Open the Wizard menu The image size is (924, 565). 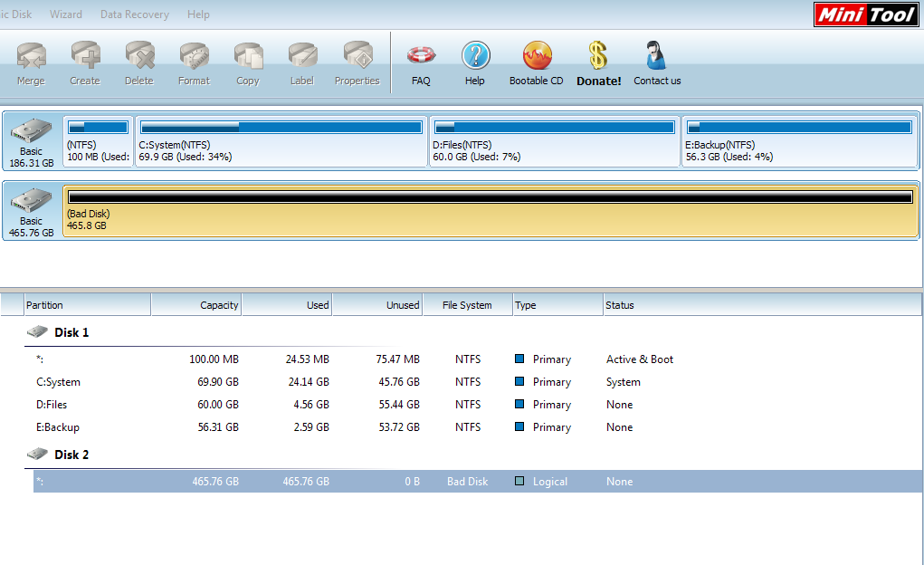66,14
